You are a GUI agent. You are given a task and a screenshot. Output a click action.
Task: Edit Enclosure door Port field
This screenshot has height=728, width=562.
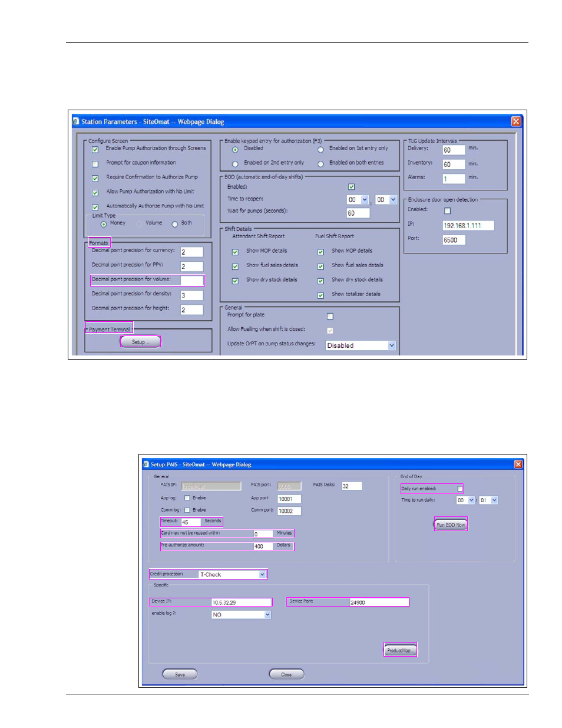coord(454,240)
